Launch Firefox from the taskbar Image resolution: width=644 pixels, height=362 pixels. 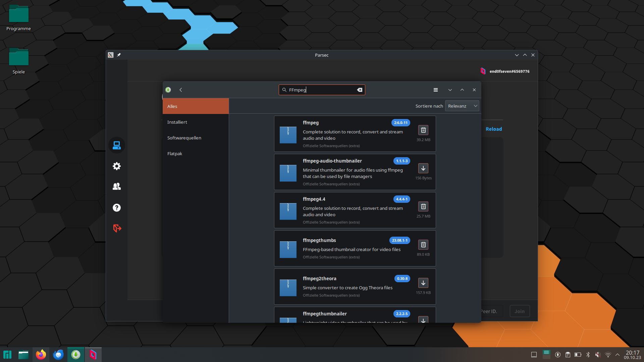(x=41, y=355)
